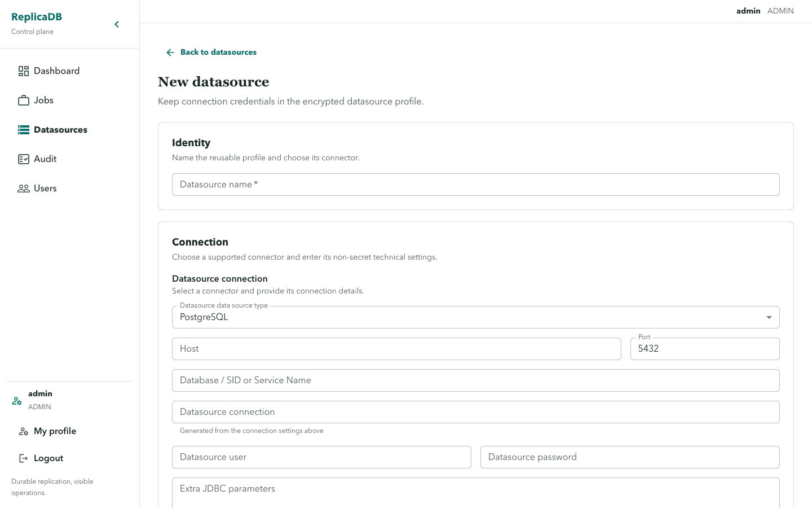Viewport: 812px width, 508px height.
Task: Click the admin name in sidebar footer
Action: pyautogui.click(x=40, y=393)
